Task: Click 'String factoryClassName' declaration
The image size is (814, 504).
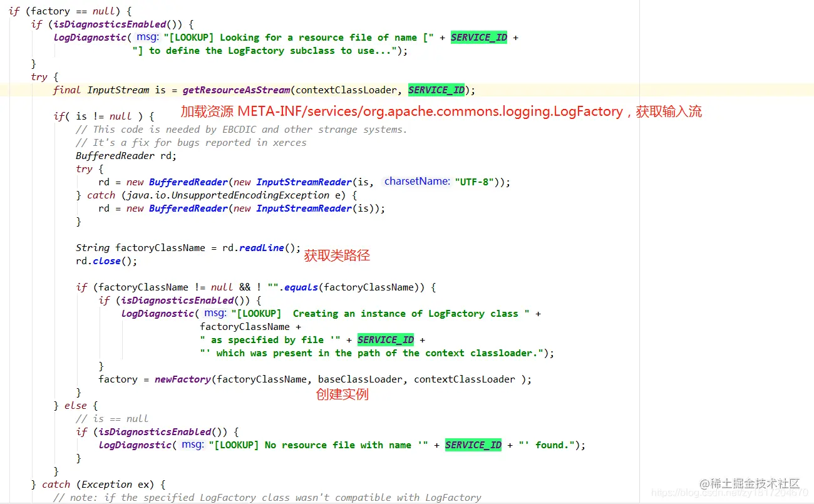Action: (140, 248)
